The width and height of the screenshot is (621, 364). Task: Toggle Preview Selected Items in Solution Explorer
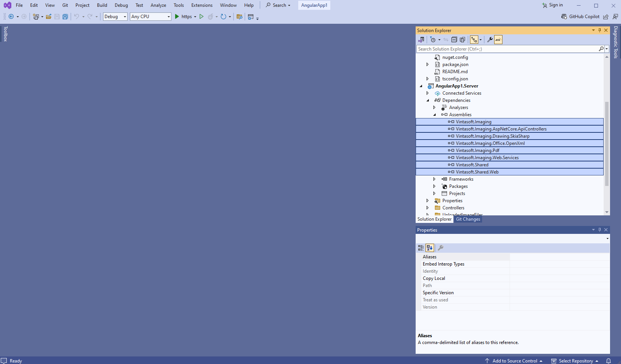click(x=498, y=40)
